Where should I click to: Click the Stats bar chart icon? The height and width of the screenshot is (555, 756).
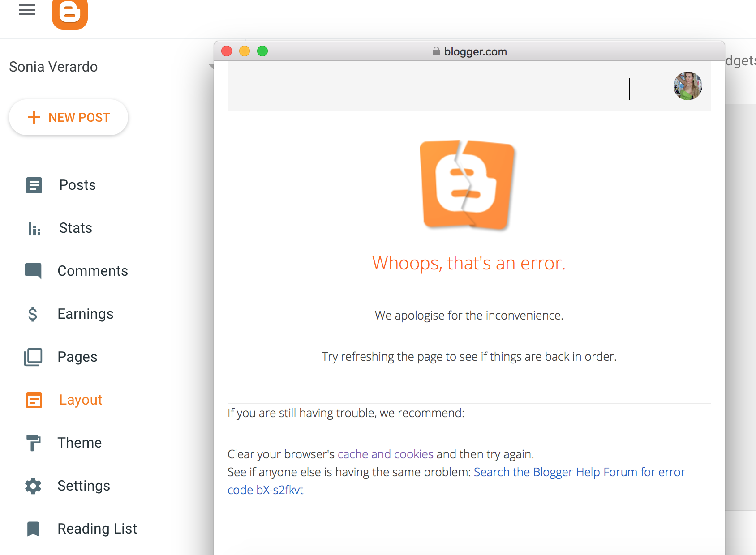pyautogui.click(x=34, y=229)
